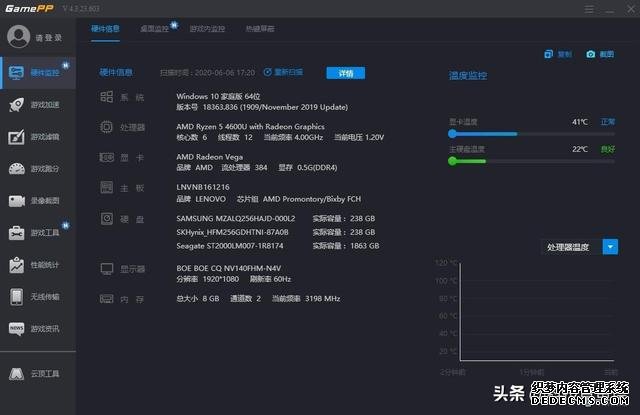This screenshot has width=640, height=415.
Task: Open 性能统计 chart clipboard icon in sidebar
Action: click(x=17, y=265)
